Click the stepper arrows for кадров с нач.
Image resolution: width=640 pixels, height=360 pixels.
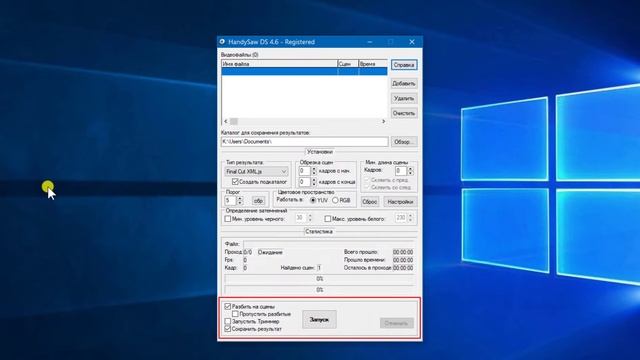coord(314,171)
